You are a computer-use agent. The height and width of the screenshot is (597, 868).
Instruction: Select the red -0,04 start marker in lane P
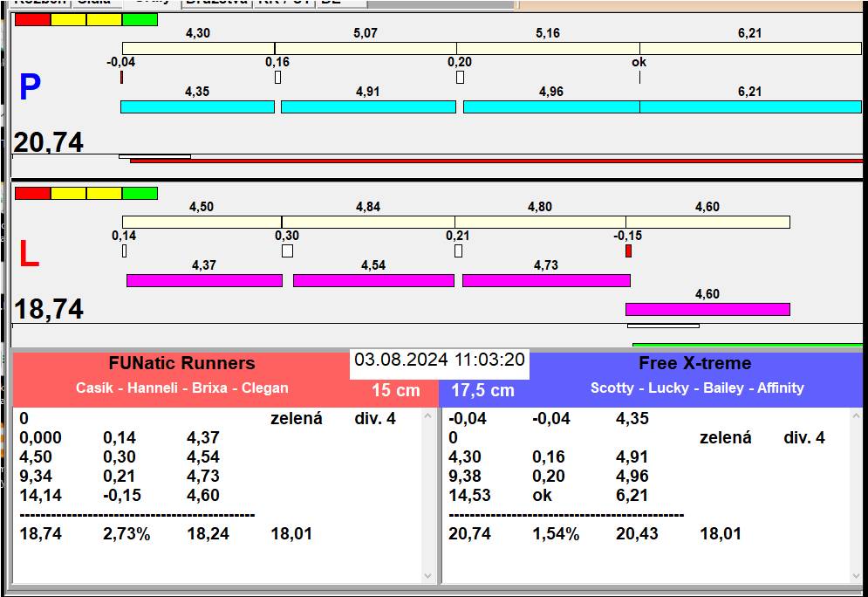[x=122, y=78]
